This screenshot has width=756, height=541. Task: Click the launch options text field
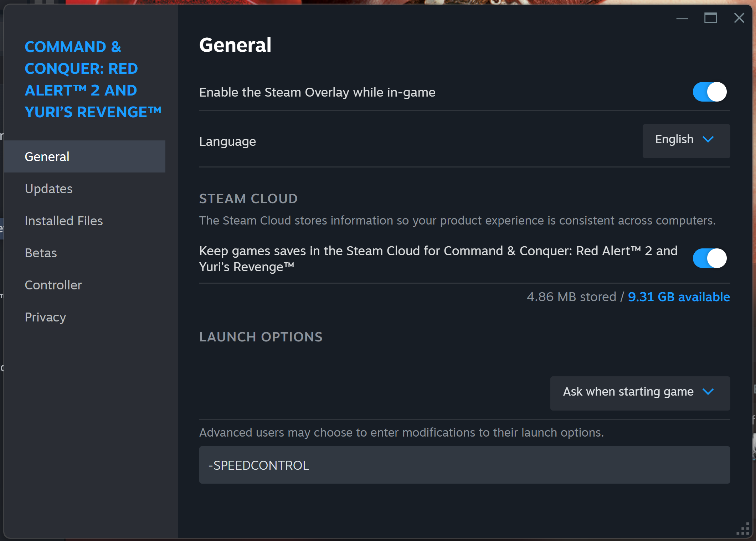(464, 465)
